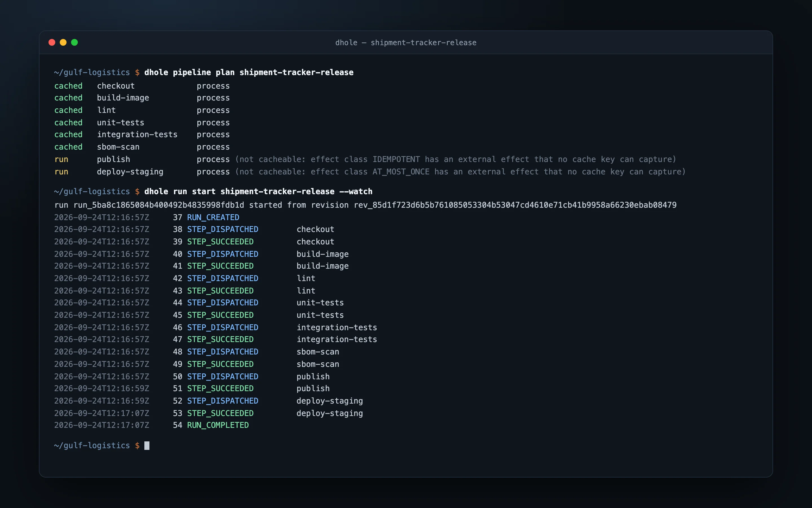Click step name 'publish' on event 50
The image size is (812, 508).
(313, 376)
